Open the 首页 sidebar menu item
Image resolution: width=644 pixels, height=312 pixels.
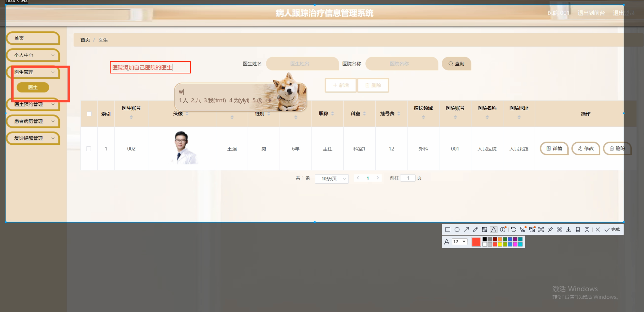[x=33, y=38]
